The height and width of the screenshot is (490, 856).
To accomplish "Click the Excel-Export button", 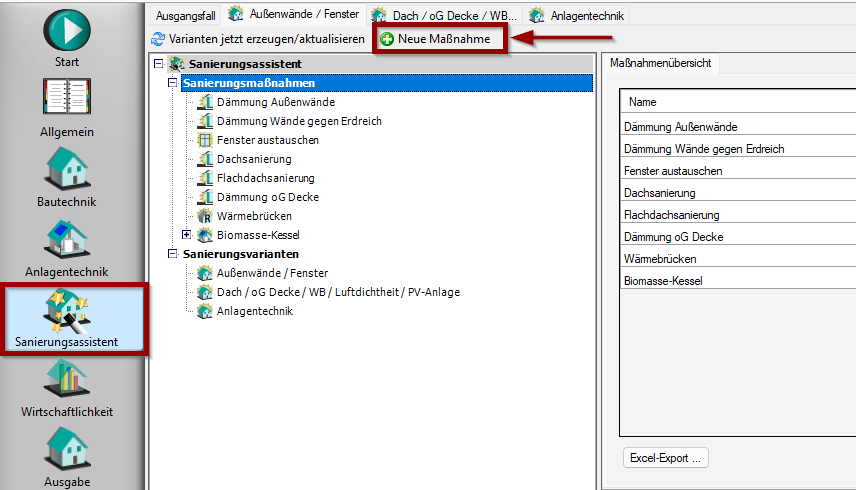I will [x=665, y=458].
